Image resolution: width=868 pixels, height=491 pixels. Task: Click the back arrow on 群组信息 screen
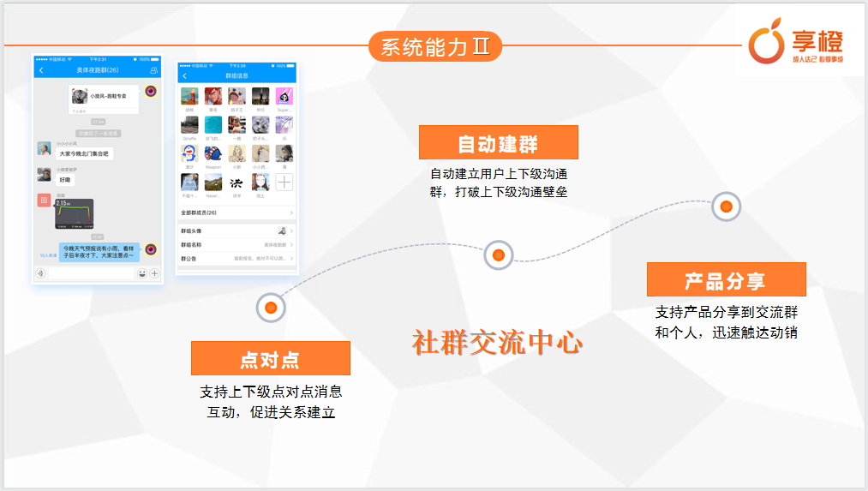[x=184, y=76]
